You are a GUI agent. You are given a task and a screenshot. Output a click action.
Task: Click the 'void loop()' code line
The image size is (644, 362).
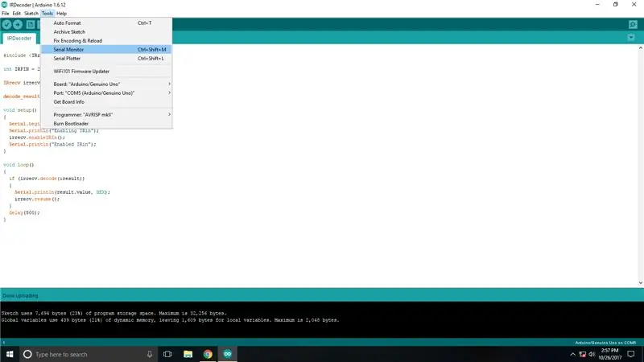coord(19,165)
